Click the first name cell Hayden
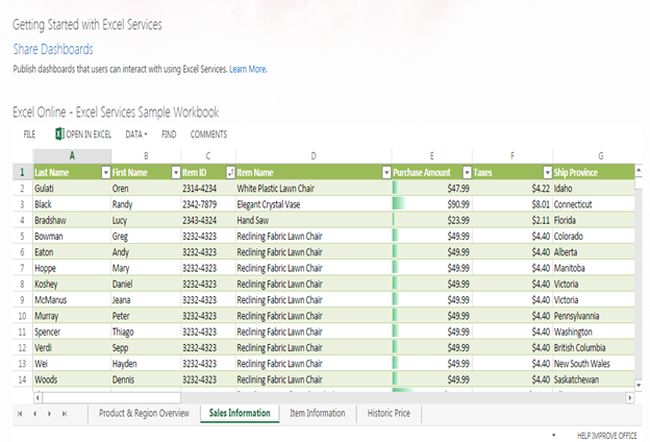650x442 pixels. 146,364
